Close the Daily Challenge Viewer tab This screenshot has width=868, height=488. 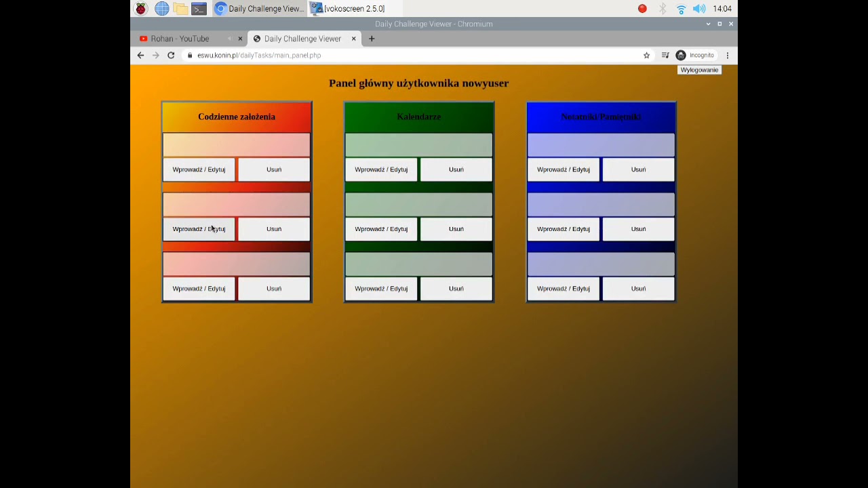pyautogui.click(x=353, y=39)
